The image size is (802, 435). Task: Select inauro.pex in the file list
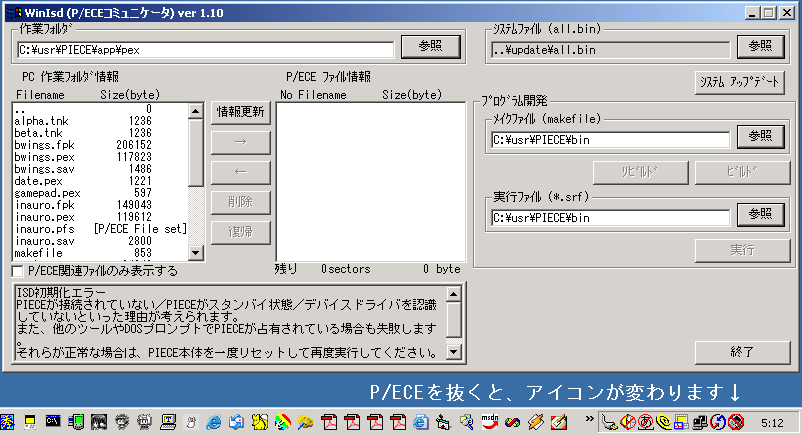(x=101, y=217)
